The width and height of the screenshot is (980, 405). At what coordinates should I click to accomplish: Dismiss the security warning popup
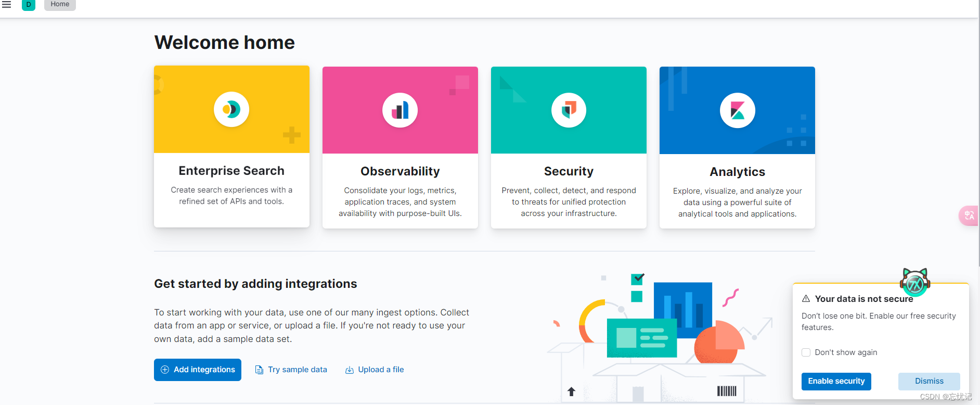pos(929,381)
